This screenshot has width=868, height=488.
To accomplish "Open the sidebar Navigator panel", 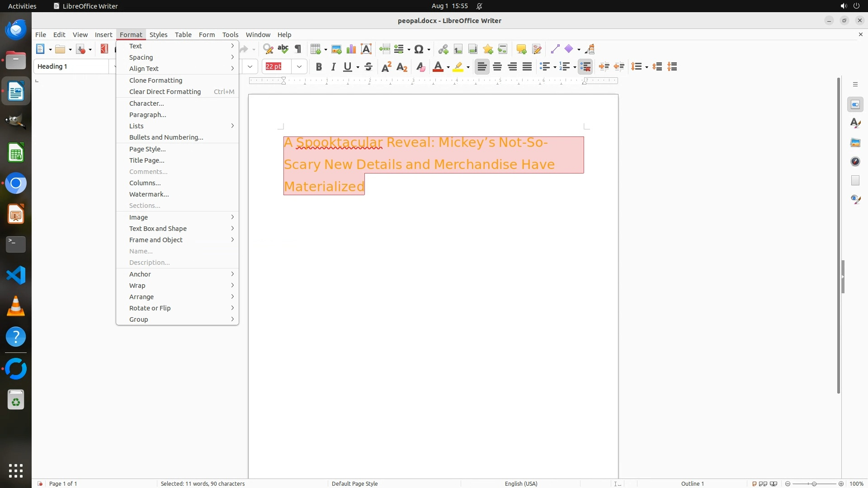I will coord(855,162).
